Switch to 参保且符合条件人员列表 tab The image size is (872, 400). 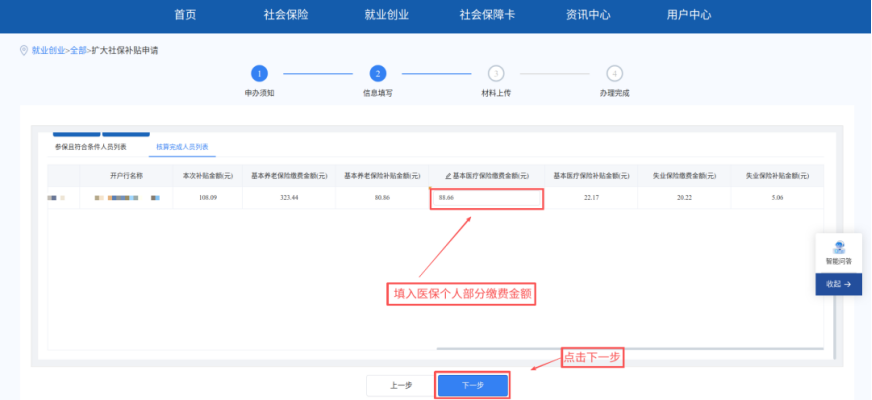pyautogui.click(x=90, y=147)
